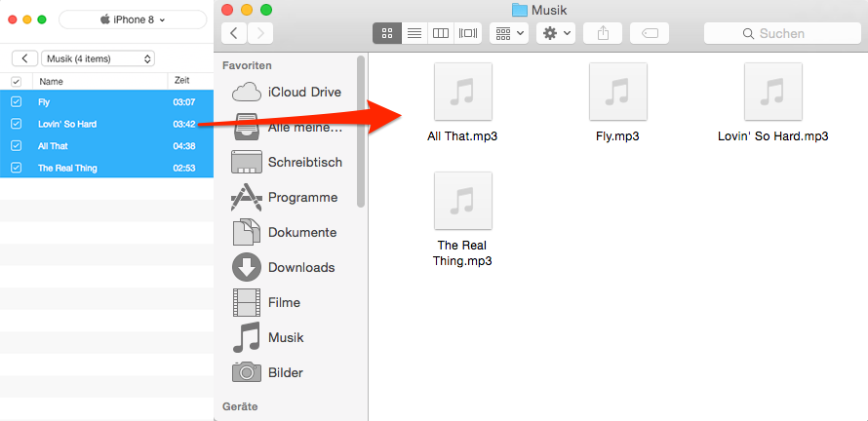Uncheck The Real Thing checkbox
This screenshot has width=868, height=421.
click(16, 168)
